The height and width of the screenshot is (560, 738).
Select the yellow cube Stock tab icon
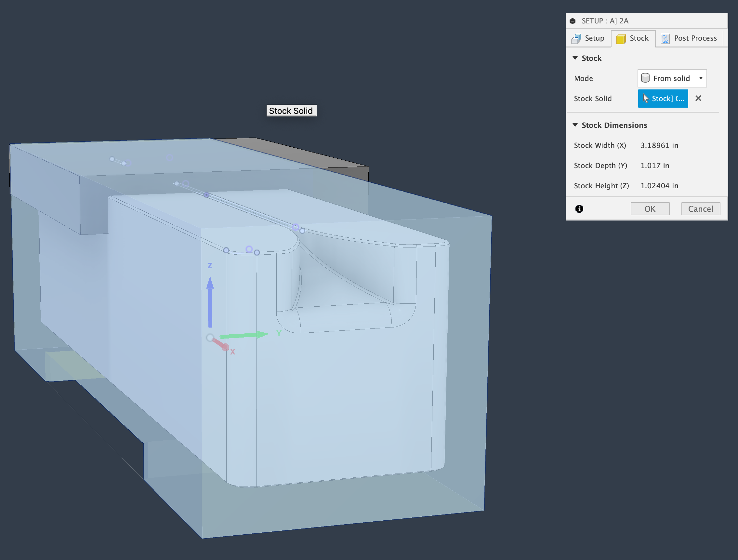pyautogui.click(x=621, y=38)
